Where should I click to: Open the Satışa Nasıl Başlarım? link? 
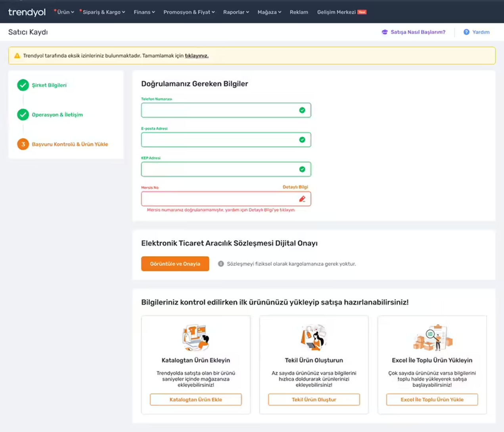tap(418, 32)
